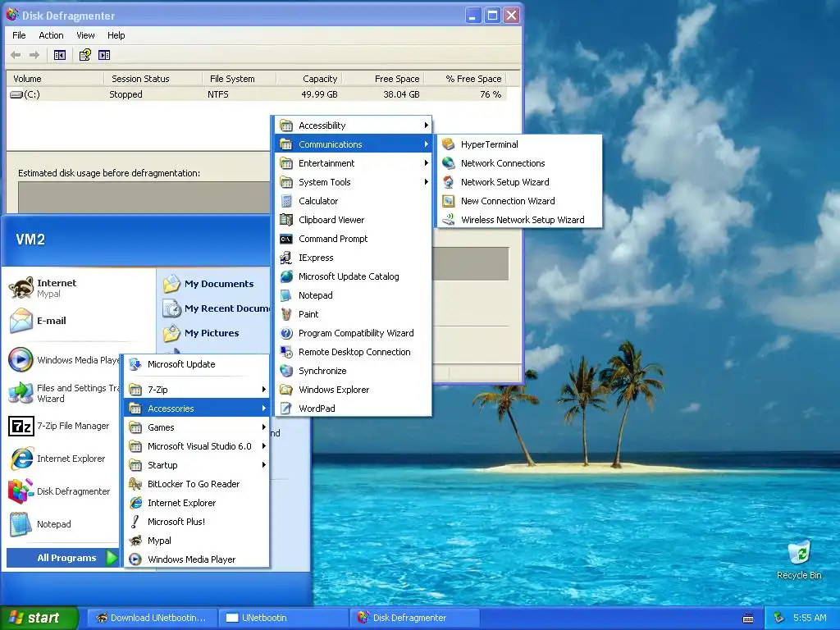Click Disk Defragmenter Back arrow
Screen dimensions: 840x630
coord(16,55)
